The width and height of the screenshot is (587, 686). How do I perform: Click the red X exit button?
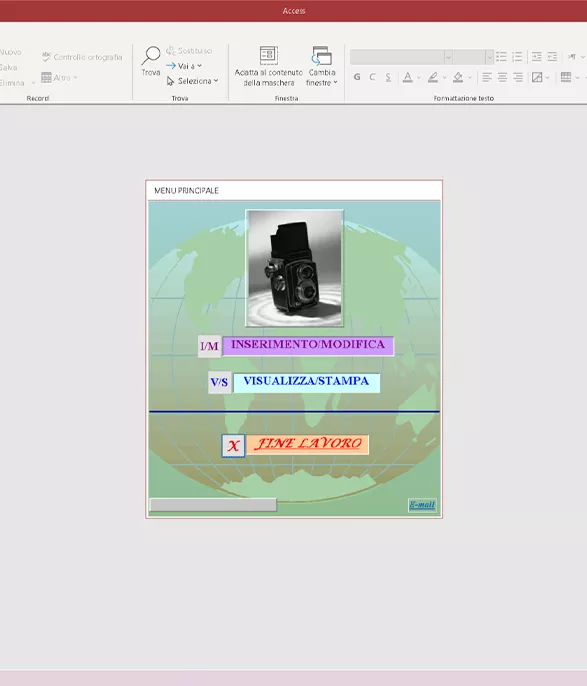pos(233,446)
